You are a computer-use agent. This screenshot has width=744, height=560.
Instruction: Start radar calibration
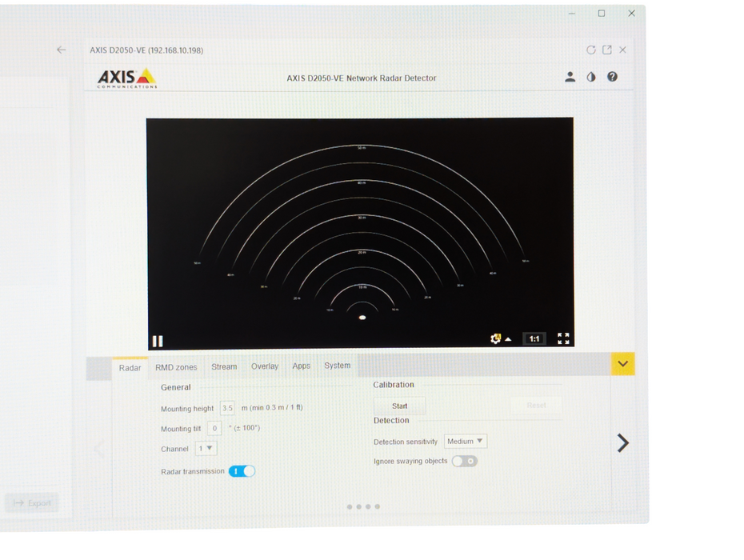click(x=399, y=406)
